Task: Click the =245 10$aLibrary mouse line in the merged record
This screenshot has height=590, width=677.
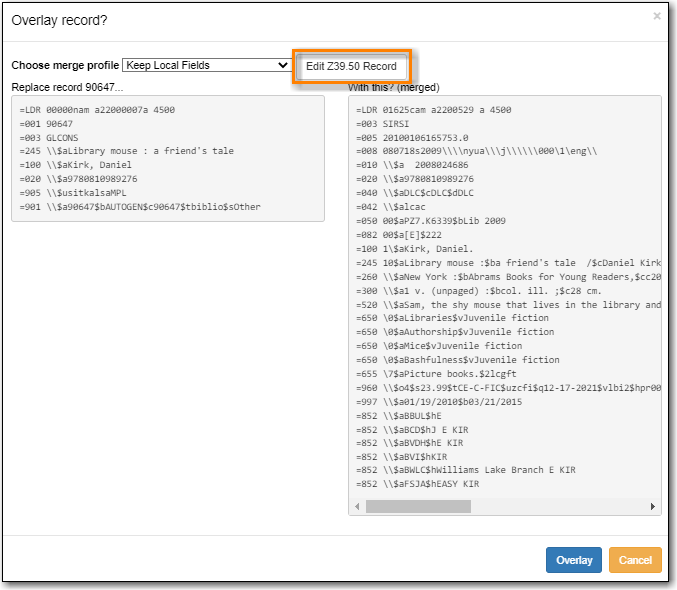Action: (508, 263)
